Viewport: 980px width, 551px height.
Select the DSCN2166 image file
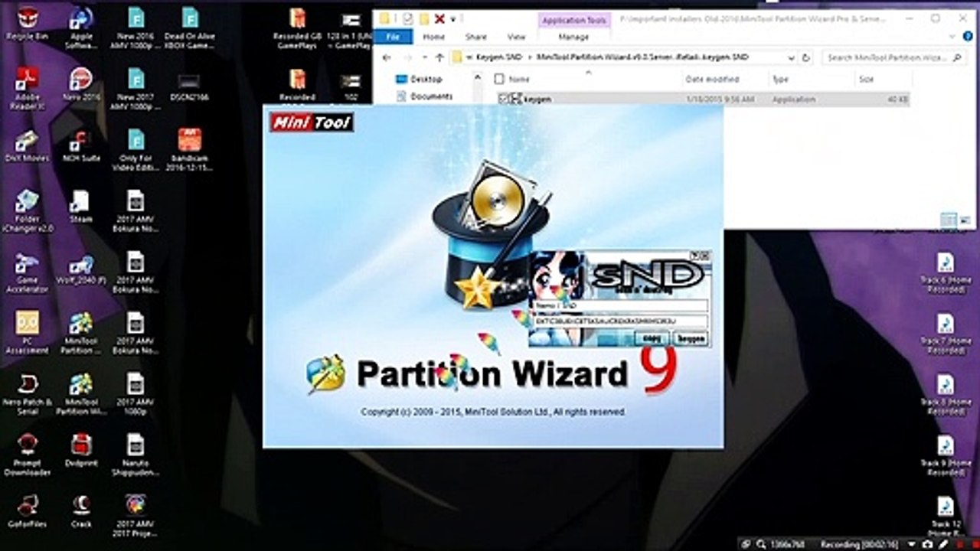(x=189, y=85)
